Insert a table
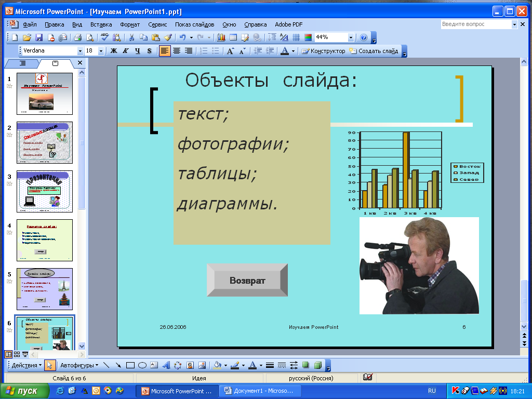 (233, 37)
